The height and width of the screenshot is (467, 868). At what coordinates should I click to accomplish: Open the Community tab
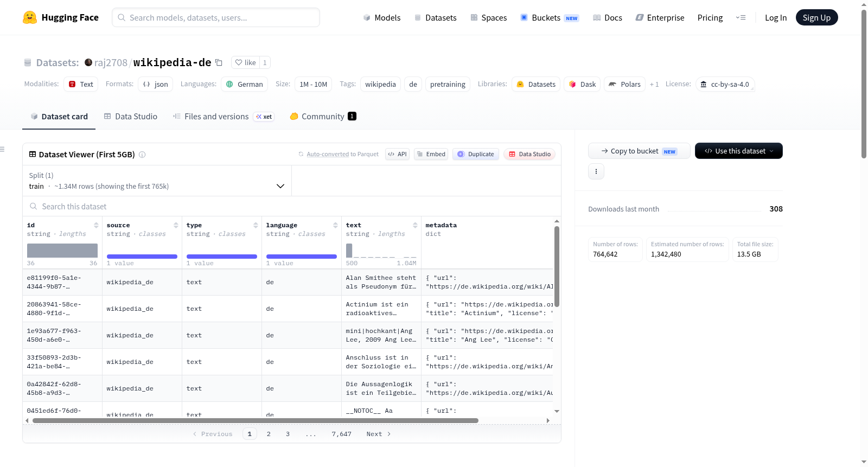pos(323,117)
